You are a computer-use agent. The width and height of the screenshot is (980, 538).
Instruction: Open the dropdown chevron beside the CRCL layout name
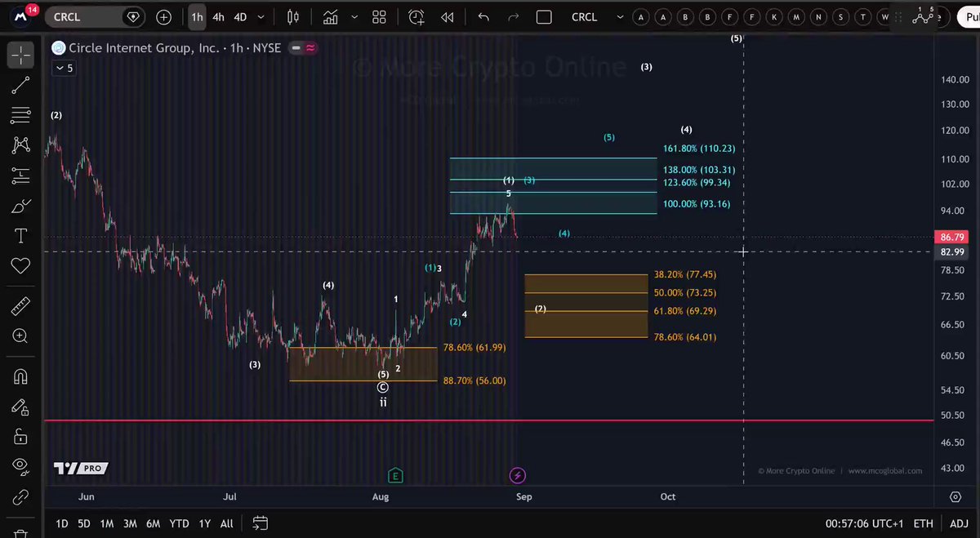coord(621,16)
